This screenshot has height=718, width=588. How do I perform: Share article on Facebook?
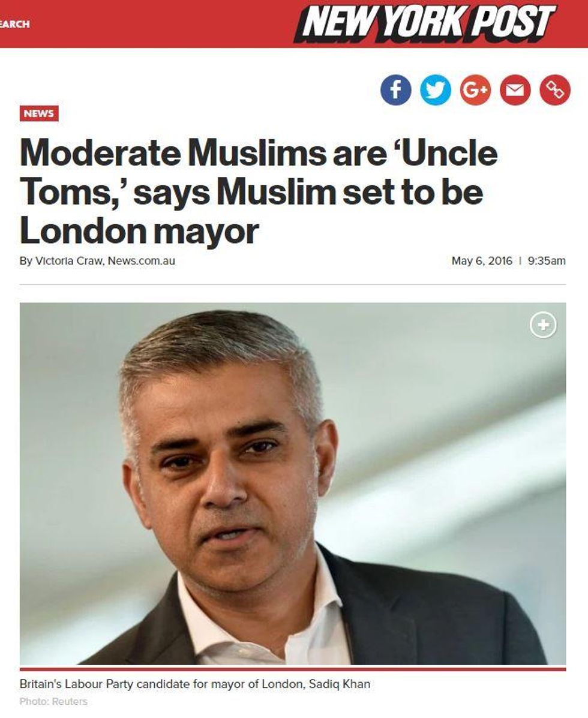(395, 90)
